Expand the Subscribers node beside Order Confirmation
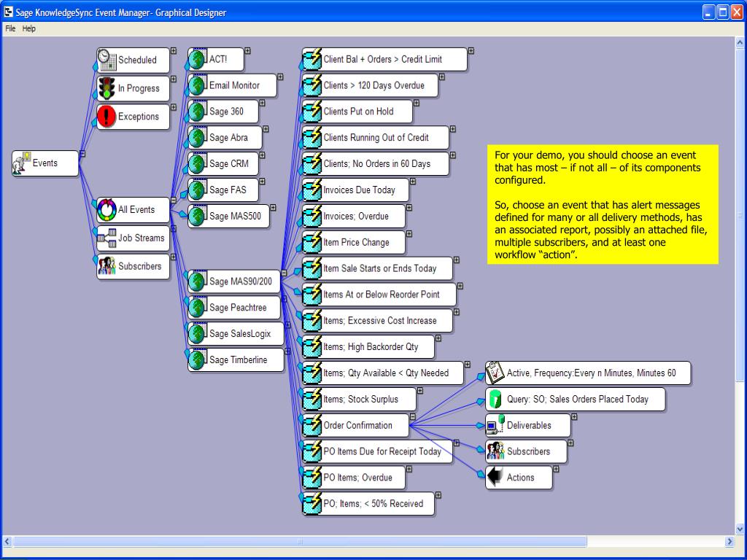747x560 pixels. [x=570, y=443]
